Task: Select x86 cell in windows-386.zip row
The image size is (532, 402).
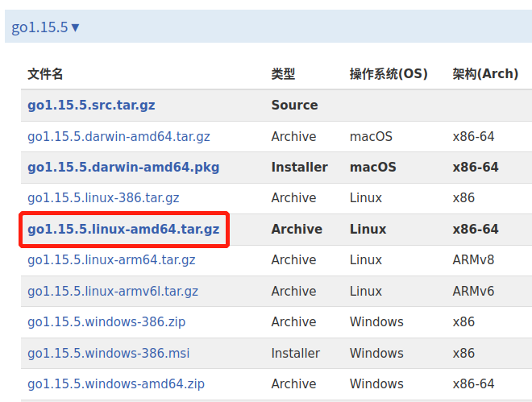Action: 463,322
